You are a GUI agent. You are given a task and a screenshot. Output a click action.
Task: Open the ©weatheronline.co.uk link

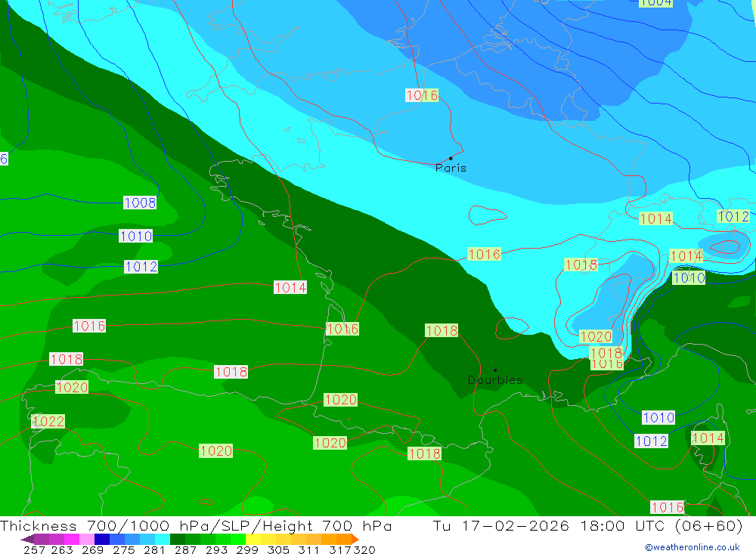(x=692, y=547)
